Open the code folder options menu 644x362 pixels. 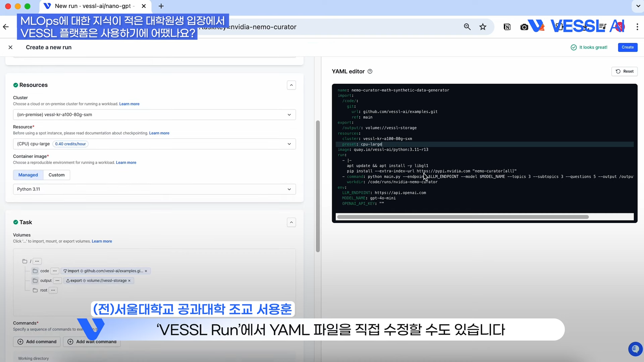tap(55, 271)
